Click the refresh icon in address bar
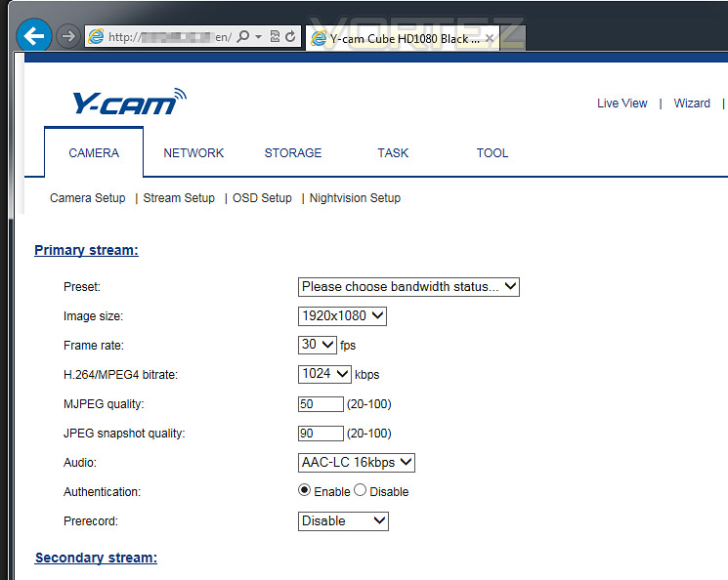728x580 pixels. click(x=290, y=36)
